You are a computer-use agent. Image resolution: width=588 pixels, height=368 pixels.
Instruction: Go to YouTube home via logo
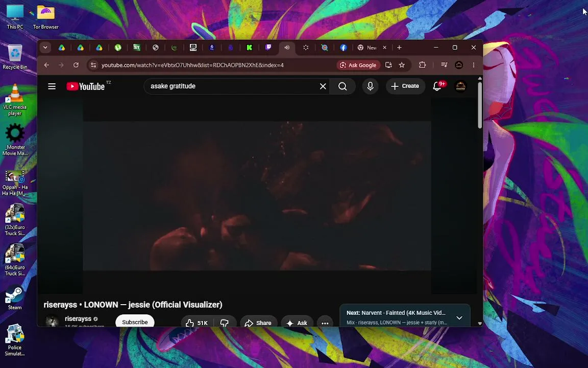[86, 86]
